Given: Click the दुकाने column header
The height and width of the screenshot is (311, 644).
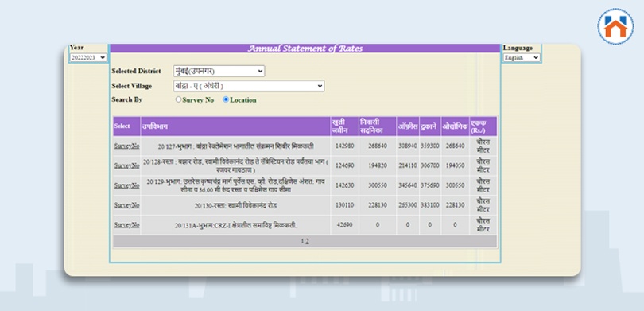Looking at the screenshot, I should click(x=429, y=126).
